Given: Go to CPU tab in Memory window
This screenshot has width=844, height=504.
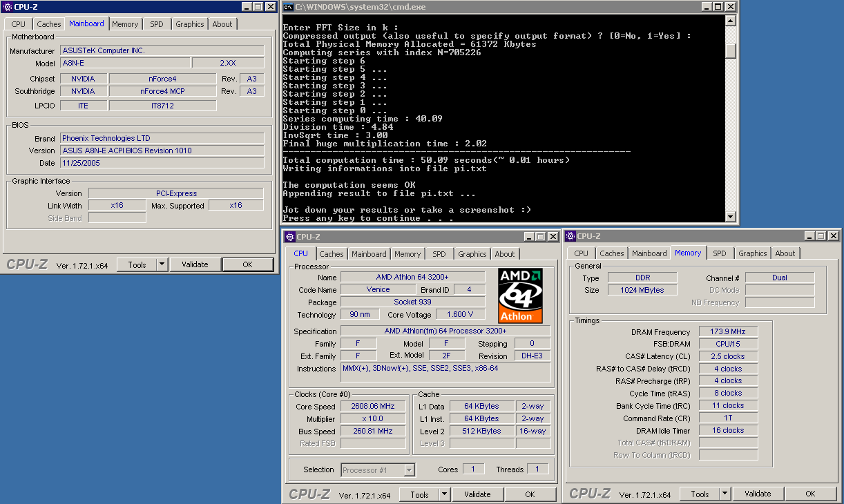Looking at the screenshot, I should (x=582, y=253).
